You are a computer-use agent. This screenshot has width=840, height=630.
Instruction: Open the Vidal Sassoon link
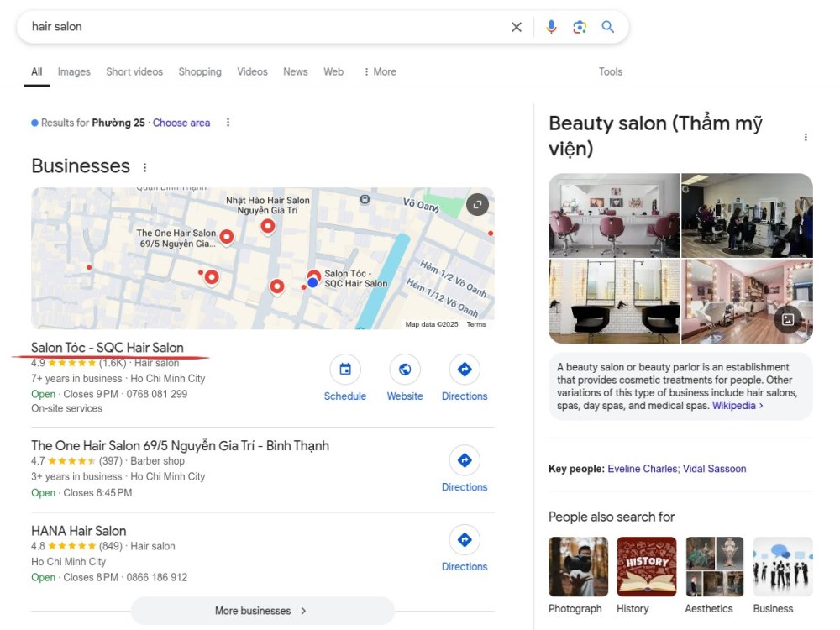(x=714, y=469)
